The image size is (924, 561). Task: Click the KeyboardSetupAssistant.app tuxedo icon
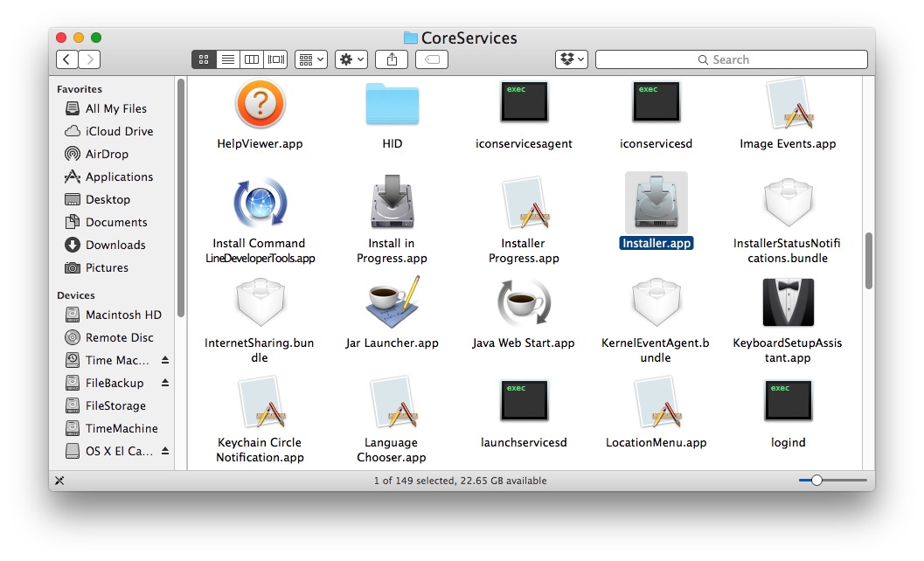pos(787,302)
